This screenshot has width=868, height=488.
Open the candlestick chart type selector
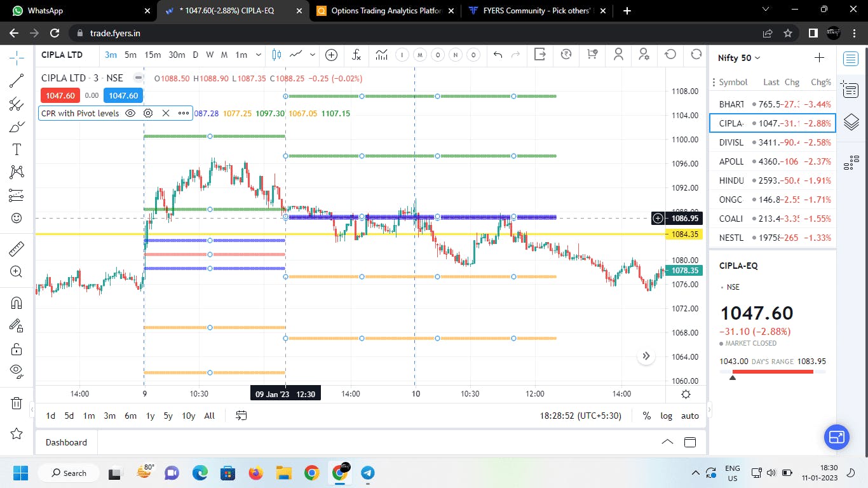tap(276, 55)
